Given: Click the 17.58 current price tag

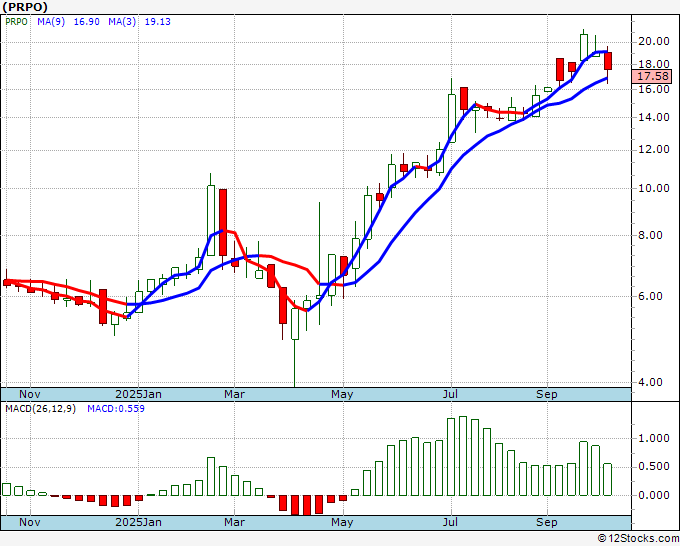Looking at the screenshot, I should (x=654, y=77).
